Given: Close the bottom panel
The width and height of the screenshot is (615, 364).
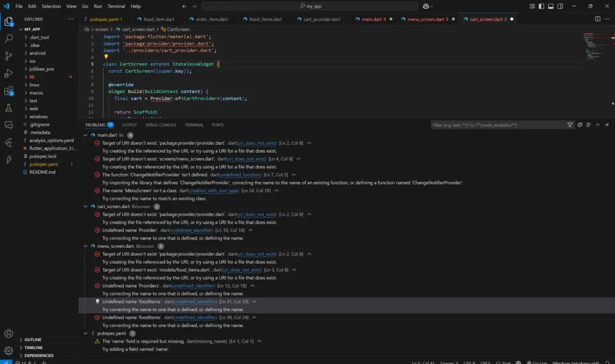Looking at the screenshot, I should [x=607, y=125].
